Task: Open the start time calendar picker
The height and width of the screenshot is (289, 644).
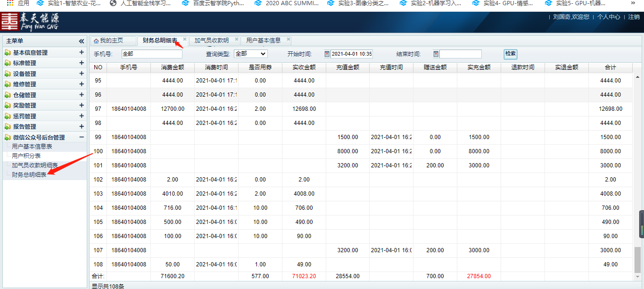Action: (327, 54)
